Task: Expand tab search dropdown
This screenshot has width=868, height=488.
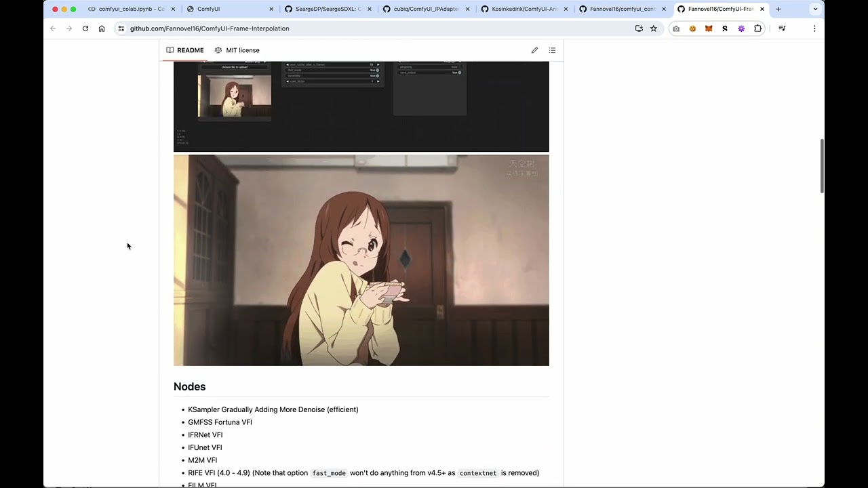Action: point(815,9)
